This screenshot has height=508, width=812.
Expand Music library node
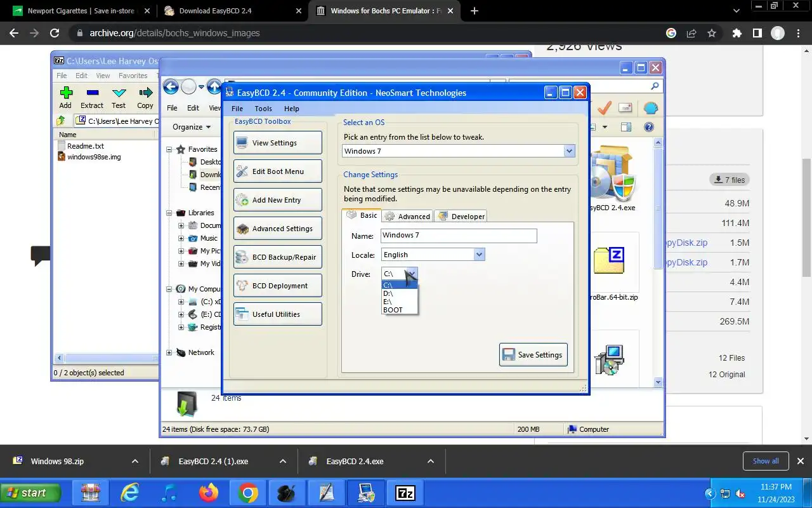(x=181, y=238)
